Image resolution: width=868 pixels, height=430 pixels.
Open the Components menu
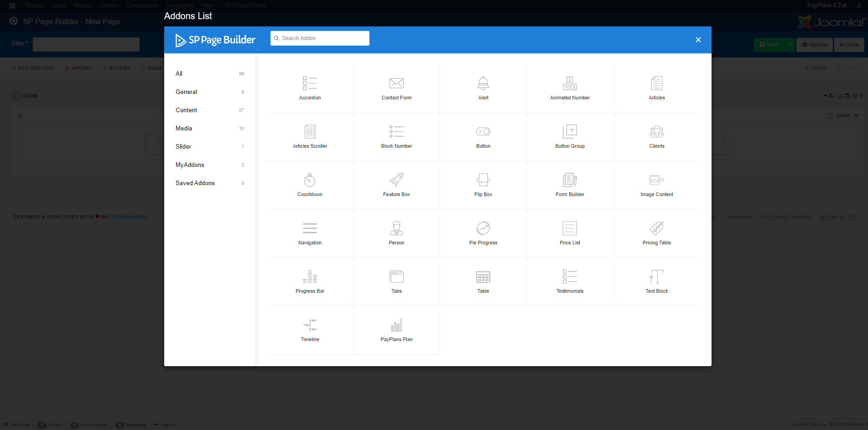[142, 5]
